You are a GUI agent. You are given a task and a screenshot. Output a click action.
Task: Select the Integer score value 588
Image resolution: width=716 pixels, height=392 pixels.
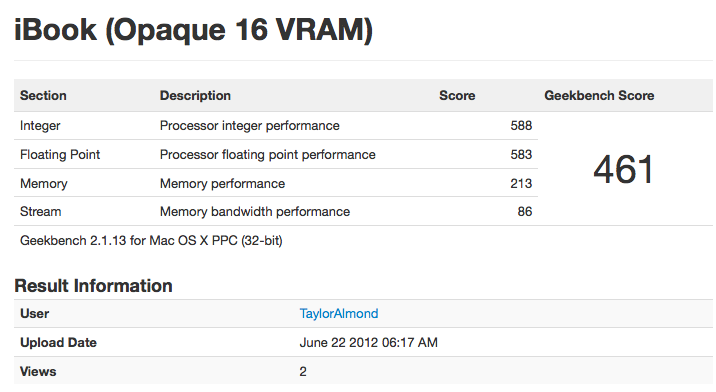coord(521,126)
